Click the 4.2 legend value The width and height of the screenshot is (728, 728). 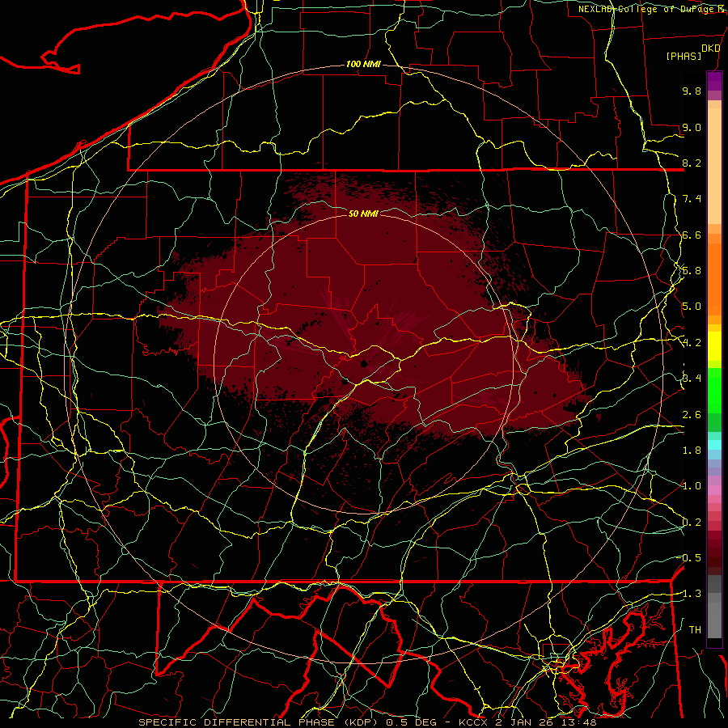coord(692,343)
